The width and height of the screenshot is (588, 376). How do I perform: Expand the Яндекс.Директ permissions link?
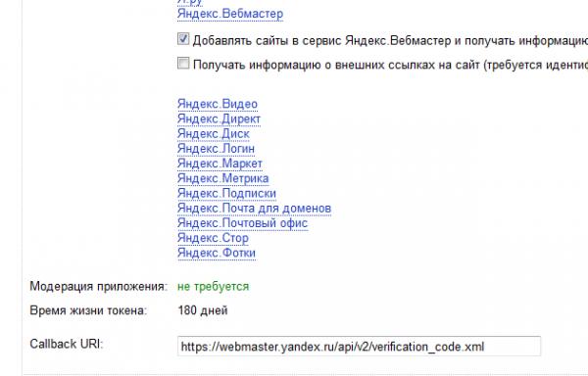pos(219,118)
